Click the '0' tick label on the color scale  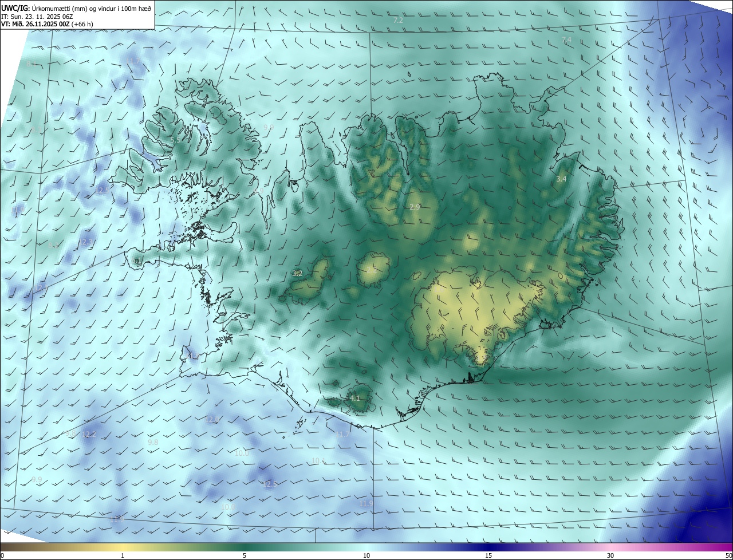click(x=2, y=556)
